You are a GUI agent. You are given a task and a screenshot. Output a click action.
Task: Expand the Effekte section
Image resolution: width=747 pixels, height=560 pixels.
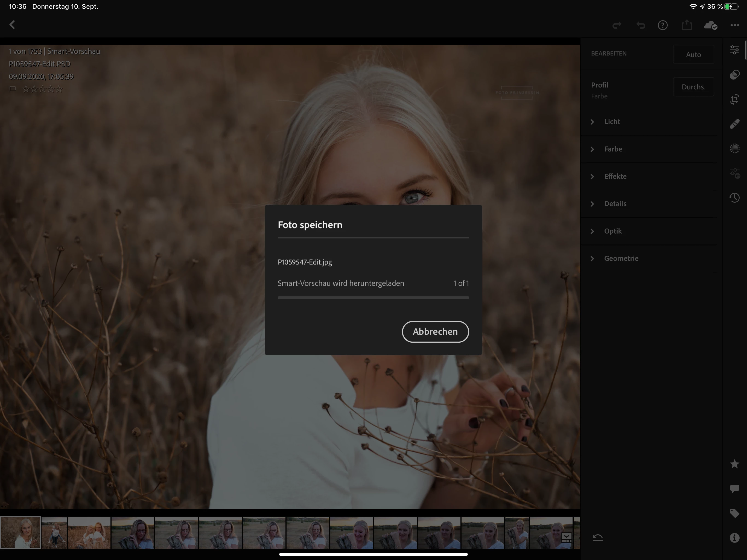tap(615, 176)
